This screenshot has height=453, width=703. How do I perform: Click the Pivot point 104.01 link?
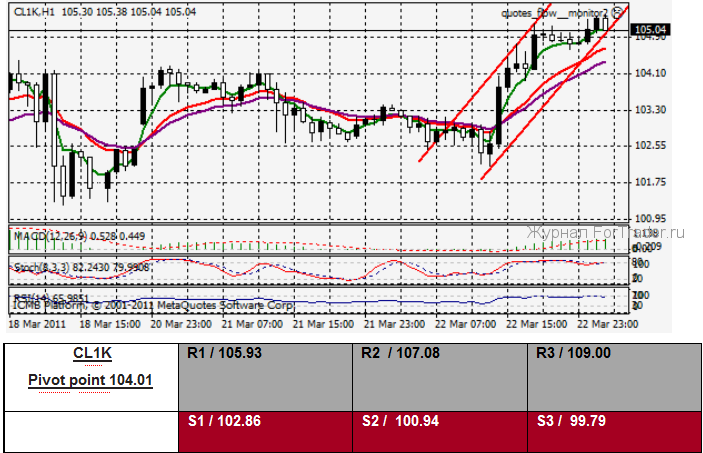(x=92, y=380)
